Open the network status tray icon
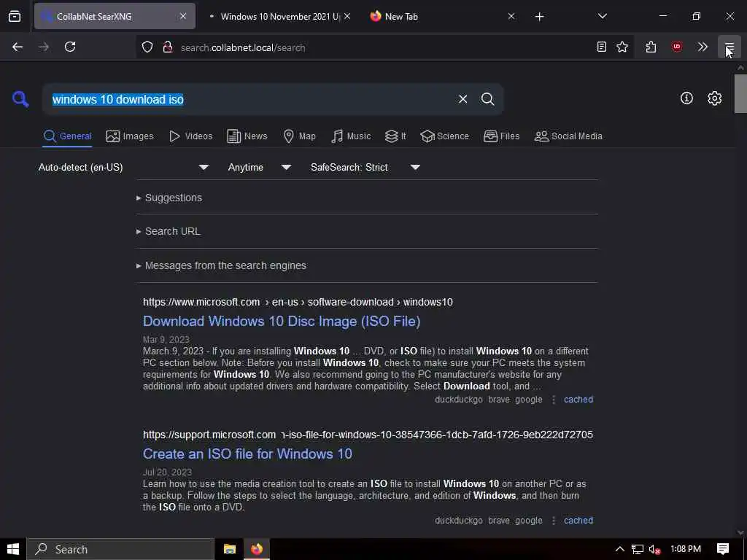 638,549
